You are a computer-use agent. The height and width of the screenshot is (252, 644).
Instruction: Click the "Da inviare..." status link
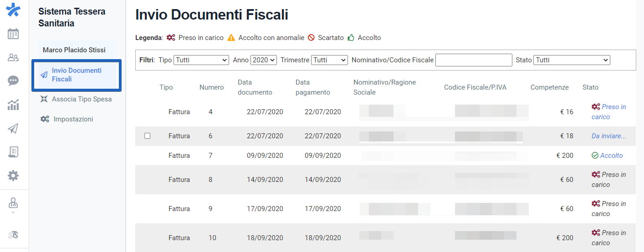point(608,136)
